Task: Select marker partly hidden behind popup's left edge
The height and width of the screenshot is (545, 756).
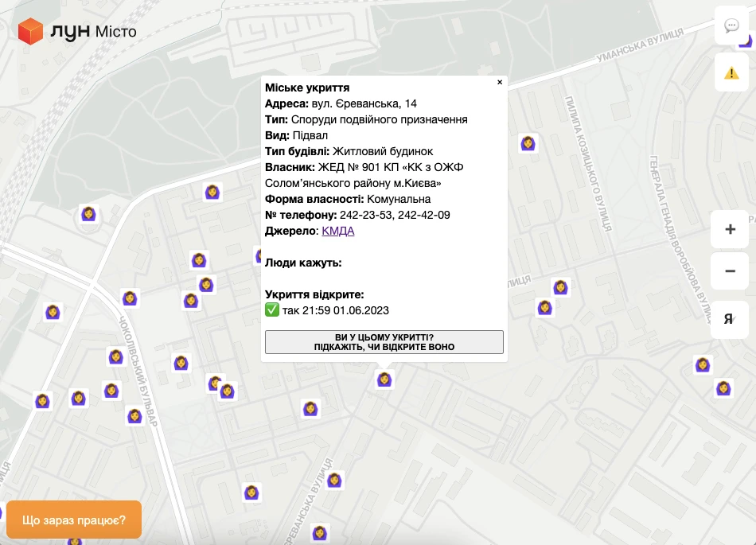Action: coord(259,255)
